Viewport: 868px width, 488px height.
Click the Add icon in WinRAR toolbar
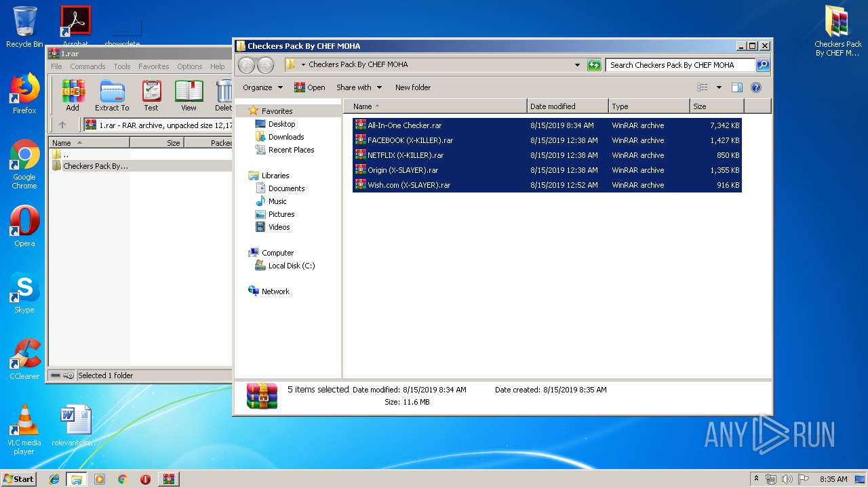click(x=72, y=96)
